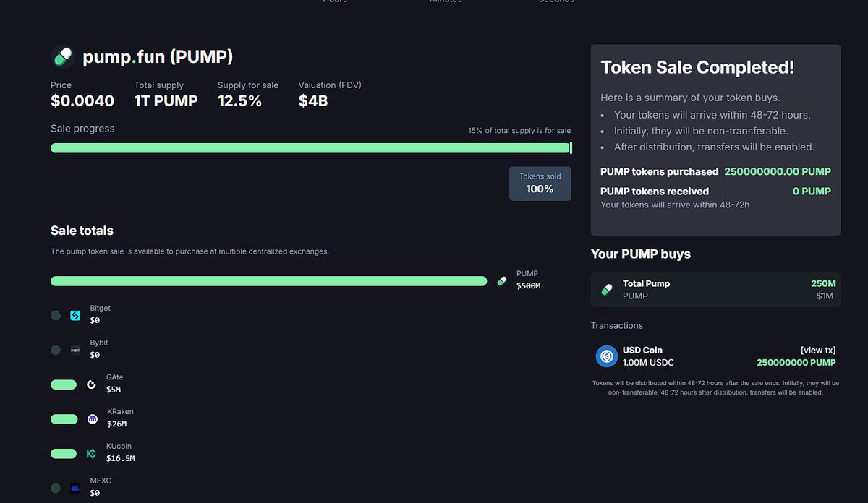The image size is (868, 503).
Task: Select the KRaken exchange logo
Action: coord(92,419)
